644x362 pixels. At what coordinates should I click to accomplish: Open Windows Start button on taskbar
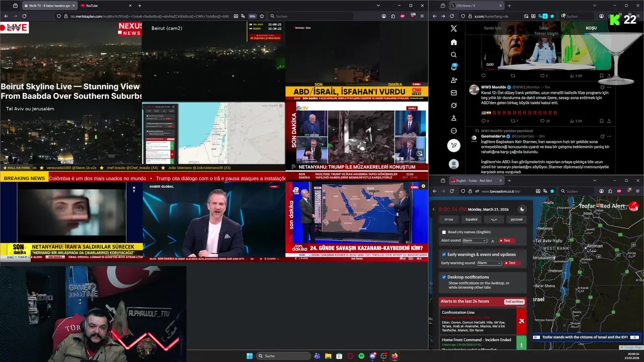(x=250, y=356)
